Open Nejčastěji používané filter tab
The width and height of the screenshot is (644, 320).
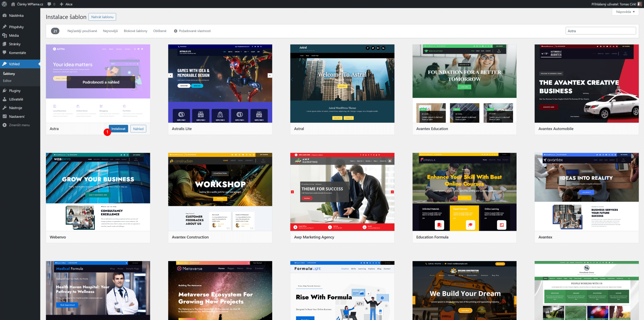[x=82, y=31]
